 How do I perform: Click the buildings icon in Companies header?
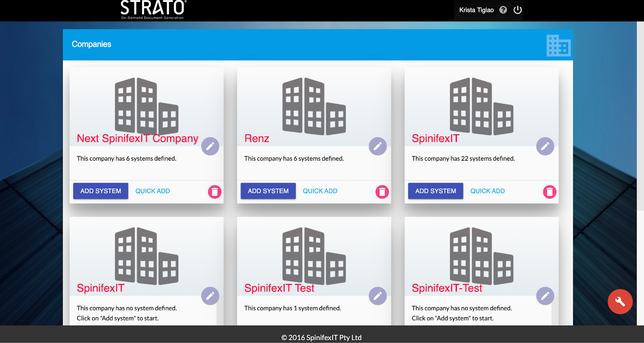(558, 45)
